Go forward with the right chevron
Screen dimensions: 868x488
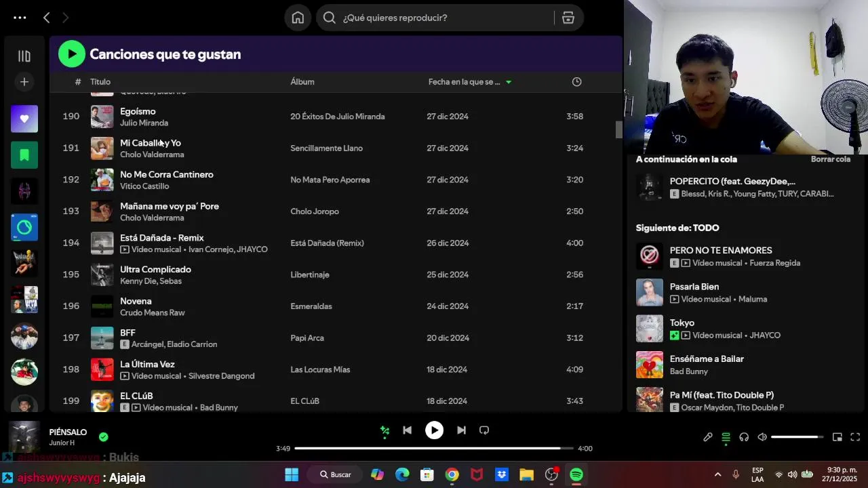click(66, 18)
